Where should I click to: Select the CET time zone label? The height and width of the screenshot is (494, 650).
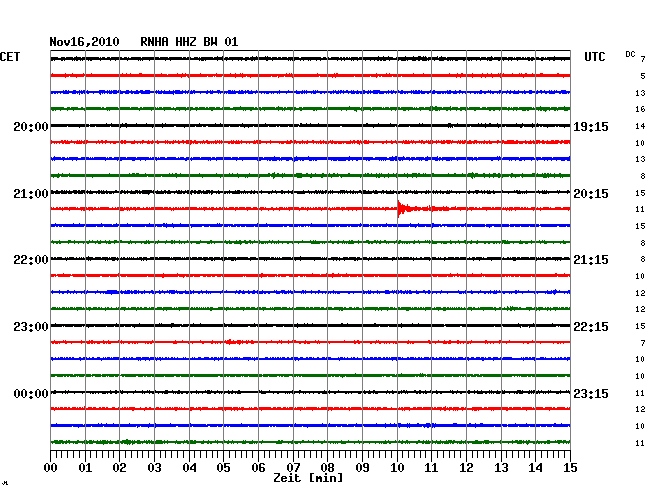click(x=10, y=58)
